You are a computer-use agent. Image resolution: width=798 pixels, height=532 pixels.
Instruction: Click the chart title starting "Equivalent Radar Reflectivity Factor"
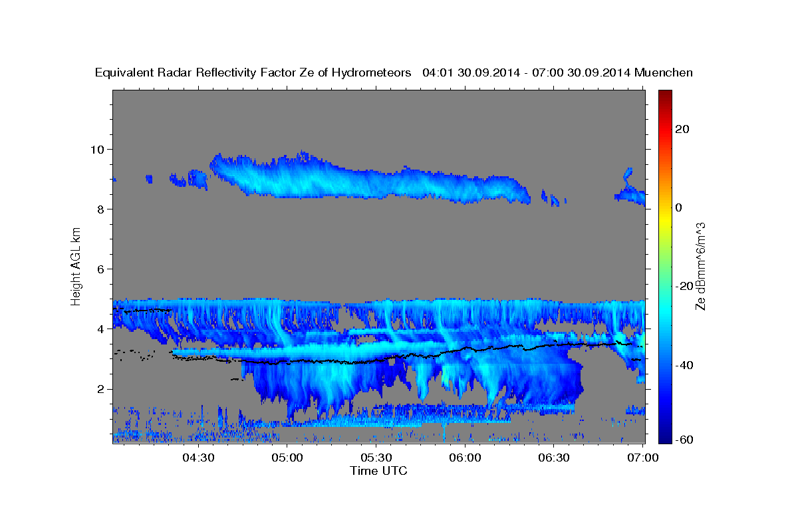coord(394,72)
